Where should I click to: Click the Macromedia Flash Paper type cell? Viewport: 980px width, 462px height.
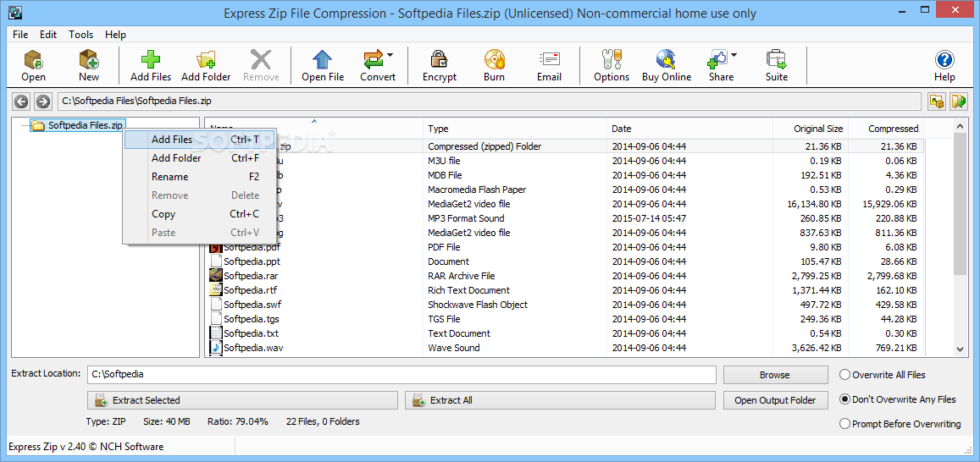click(x=477, y=190)
